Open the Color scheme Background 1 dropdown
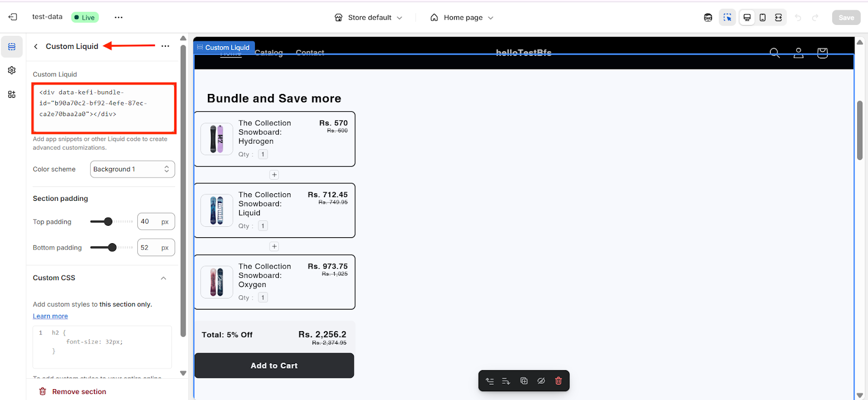The image size is (868, 400). pyautogui.click(x=132, y=169)
